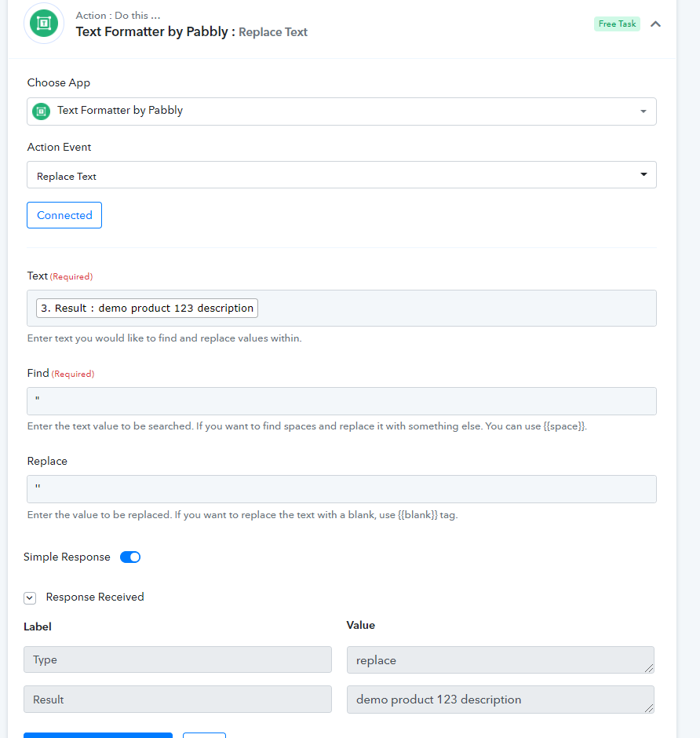The width and height of the screenshot is (700, 738).
Task: Click the Text required input field
Action: click(341, 309)
